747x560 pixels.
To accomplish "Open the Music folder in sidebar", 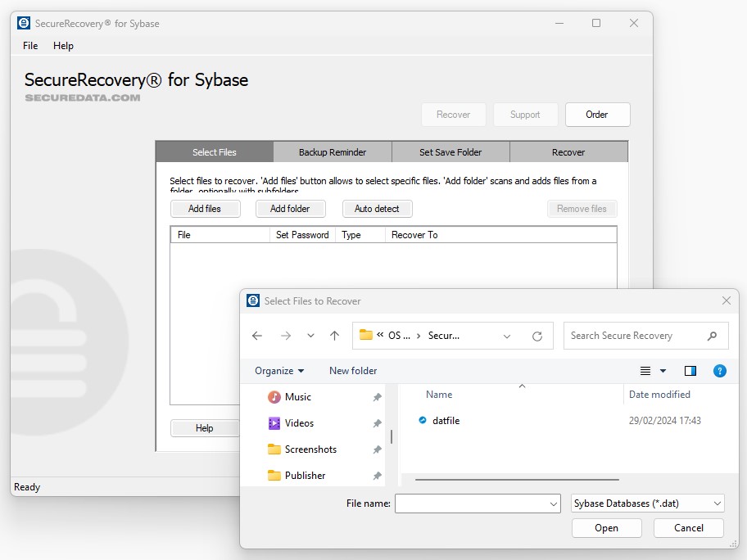I will click(x=297, y=397).
